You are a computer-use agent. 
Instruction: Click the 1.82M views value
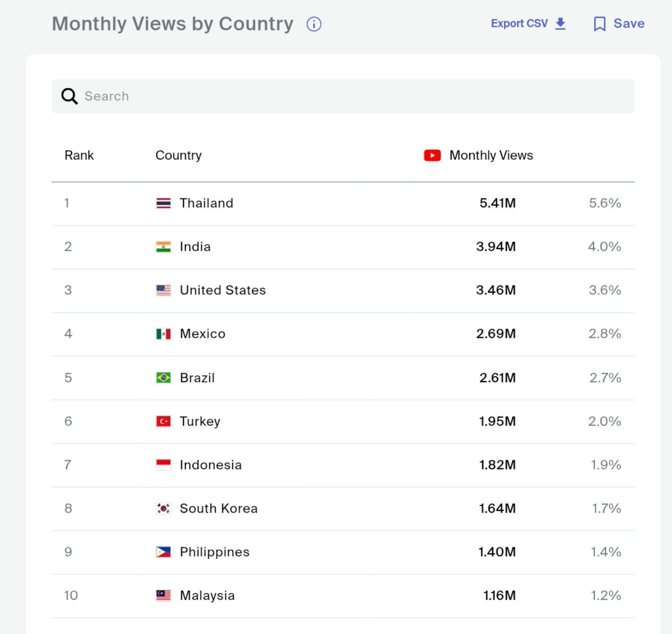pos(497,465)
